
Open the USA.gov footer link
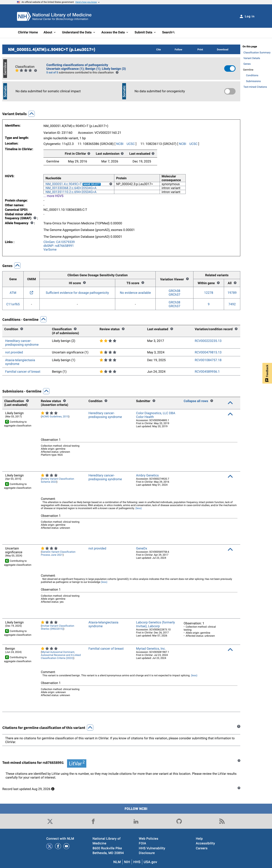point(150,862)
